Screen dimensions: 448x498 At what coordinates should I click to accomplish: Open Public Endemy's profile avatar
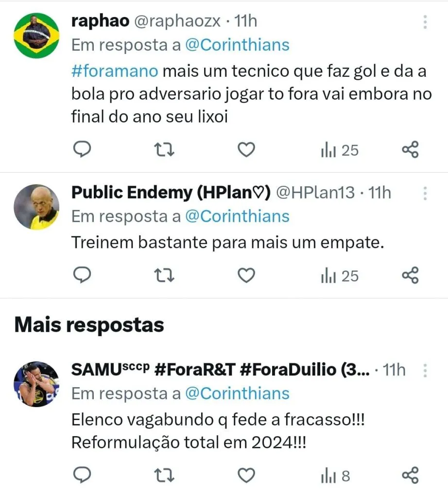tap(36, 207)
